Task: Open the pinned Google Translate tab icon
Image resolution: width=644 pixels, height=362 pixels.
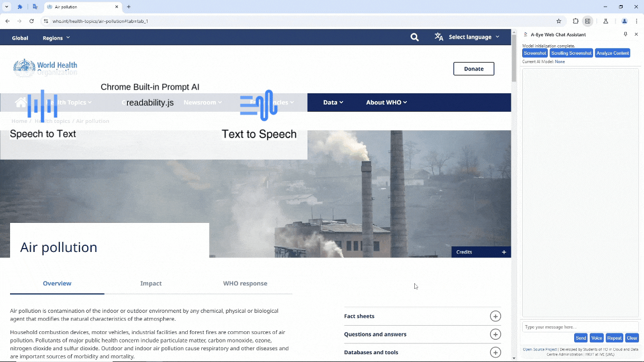Action: (x=35, y=7)
